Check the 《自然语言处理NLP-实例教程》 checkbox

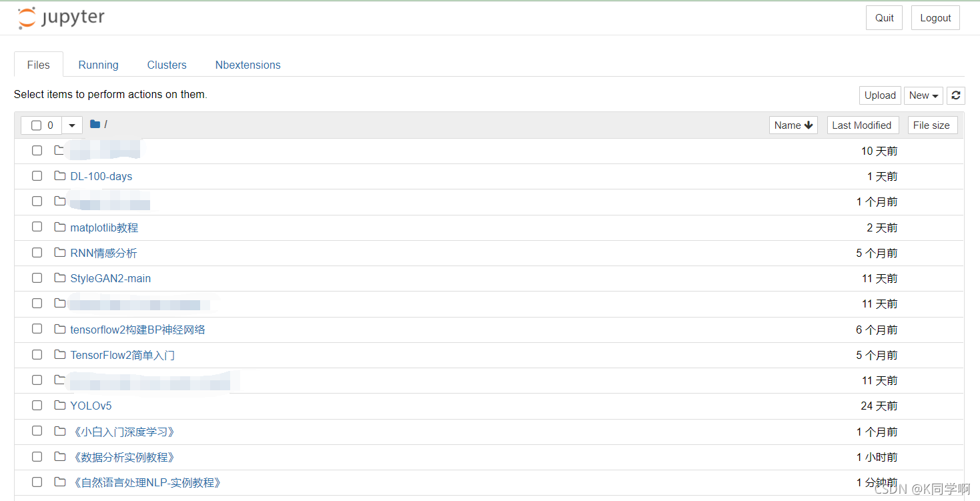(x=37, y=482)
